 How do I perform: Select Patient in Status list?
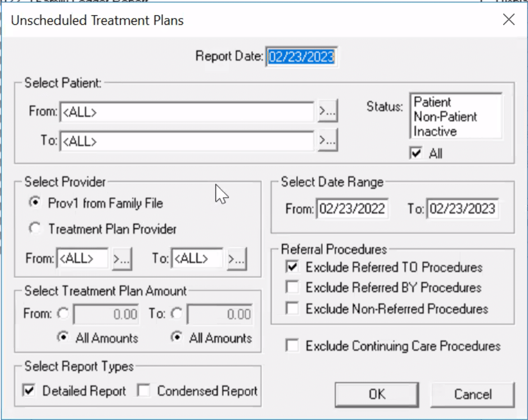pos(432,102)
